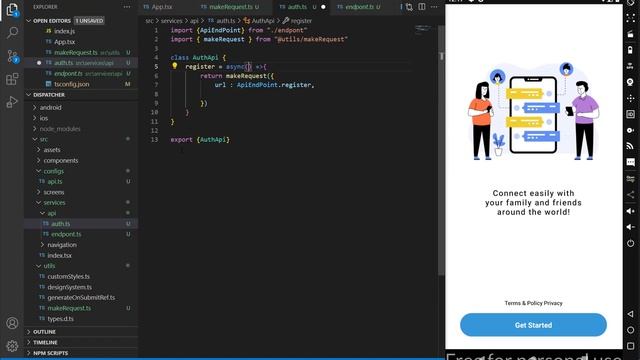Open Terms & Policy Privacy link
The height and width of the screenshot is (360, 640).
[x=533, y=303]
